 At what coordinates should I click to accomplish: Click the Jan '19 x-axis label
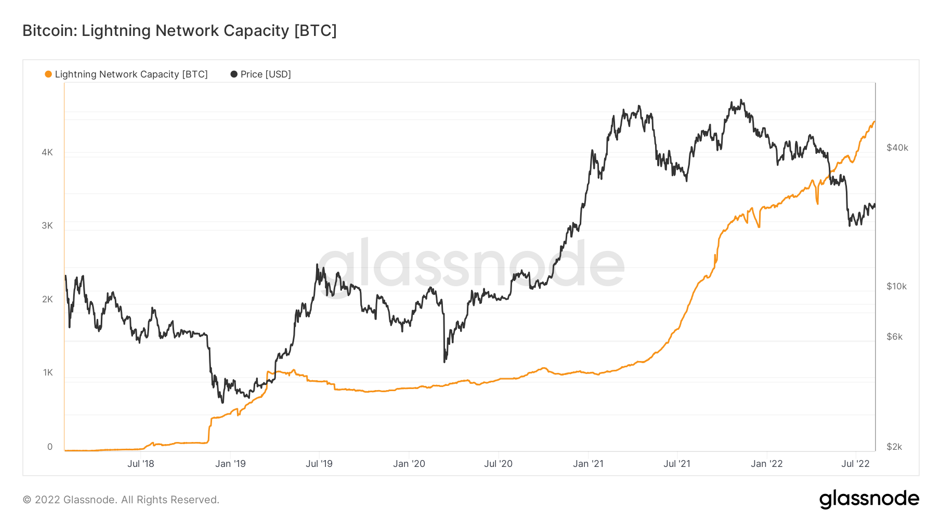click(230, 463)
